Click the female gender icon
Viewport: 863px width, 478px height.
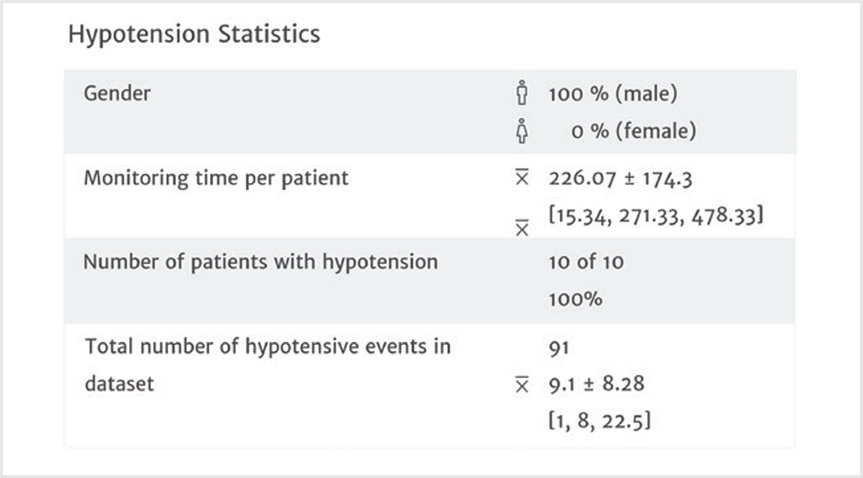click(x=521, y=131)
